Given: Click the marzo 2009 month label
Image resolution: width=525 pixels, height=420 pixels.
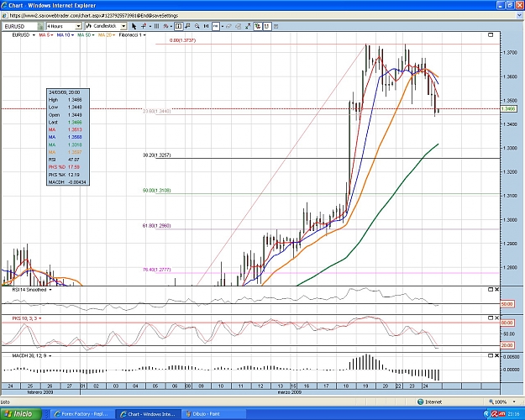Looking at the screenshot, I should (x=290, y=392).
